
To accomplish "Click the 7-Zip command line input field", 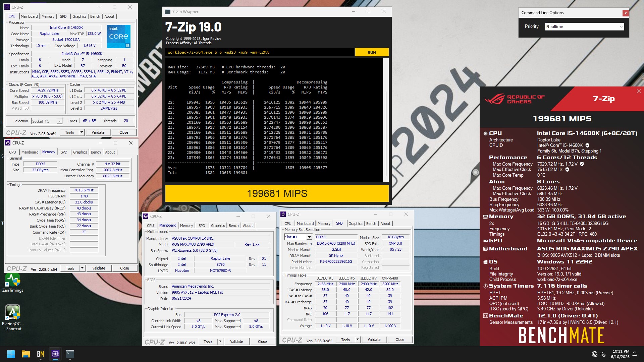I will point(260,52).
